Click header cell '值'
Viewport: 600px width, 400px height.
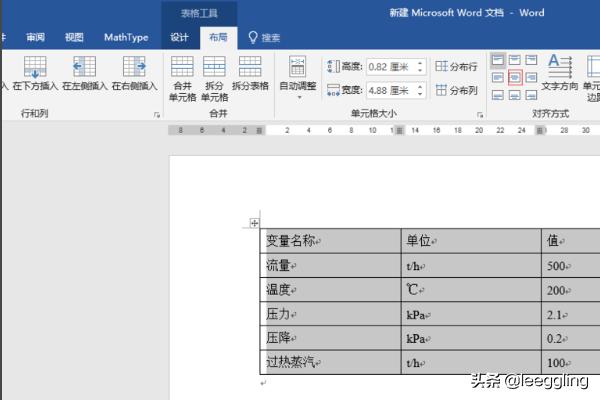click(571, 241)
